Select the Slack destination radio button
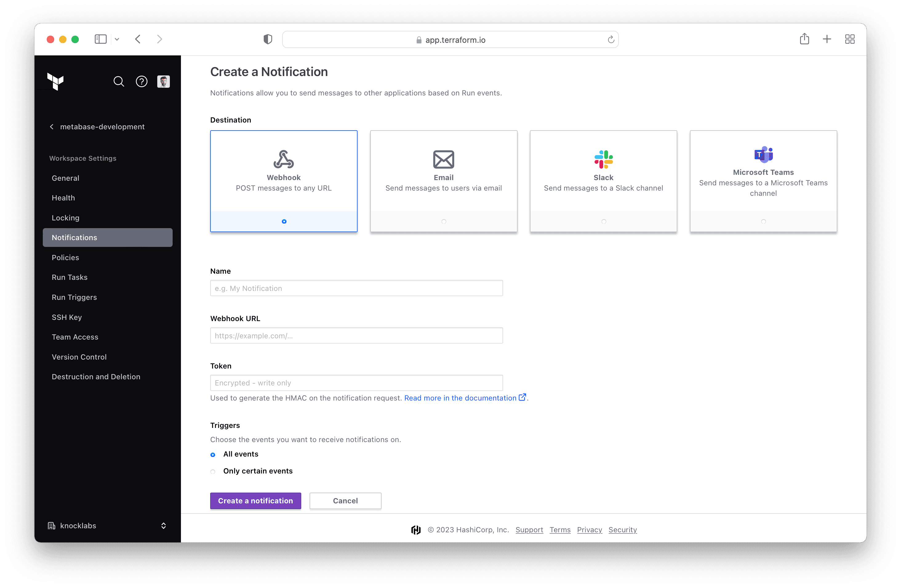901x588 pixels. coord(603,221)
